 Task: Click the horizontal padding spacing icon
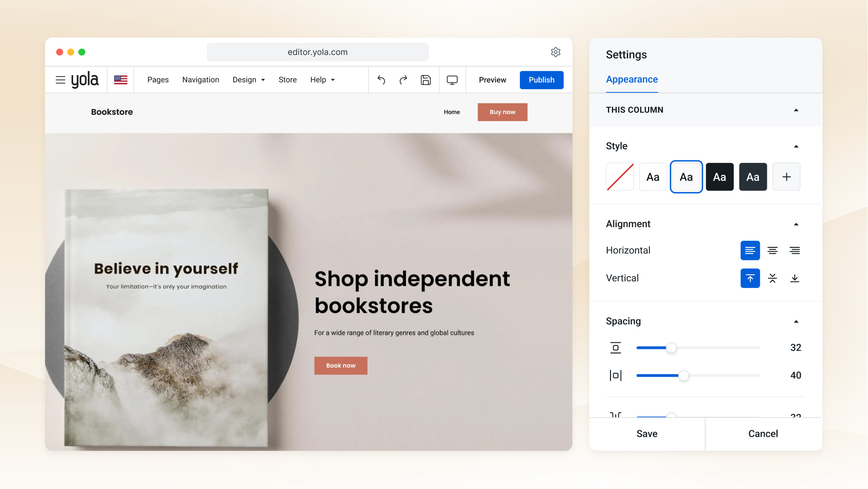click(x=615, y=375)
